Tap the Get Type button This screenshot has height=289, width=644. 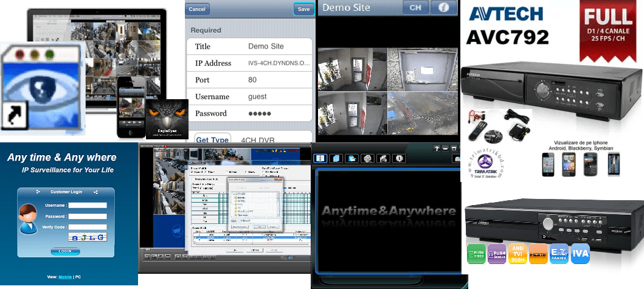(212, 140)
